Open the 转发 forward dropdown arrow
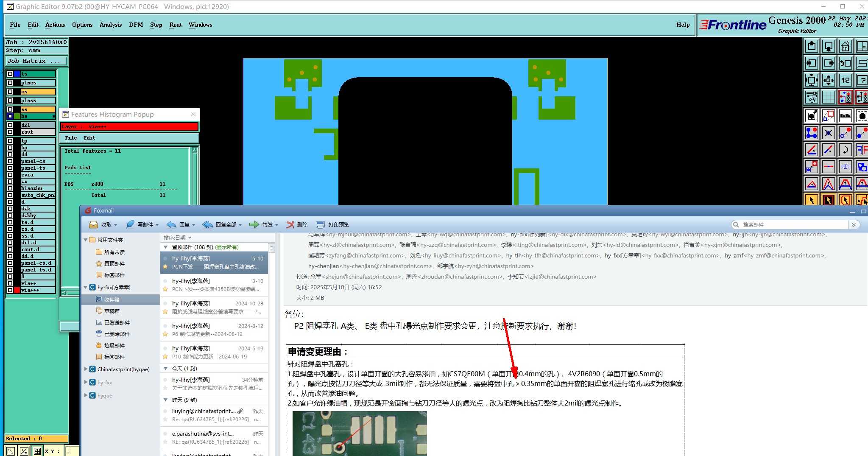Viewport: 868px width, 456px height. 277,225
